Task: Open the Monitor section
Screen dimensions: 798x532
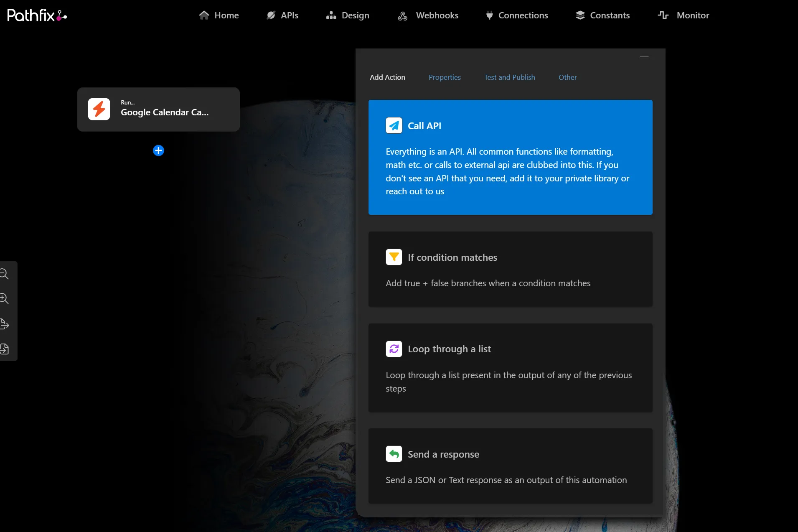Action: click(684, 15)
